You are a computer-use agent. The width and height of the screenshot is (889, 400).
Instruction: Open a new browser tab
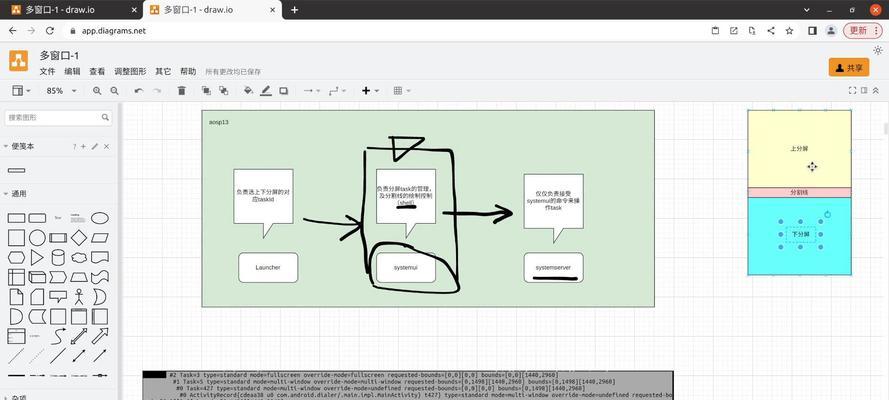point(294,10)
